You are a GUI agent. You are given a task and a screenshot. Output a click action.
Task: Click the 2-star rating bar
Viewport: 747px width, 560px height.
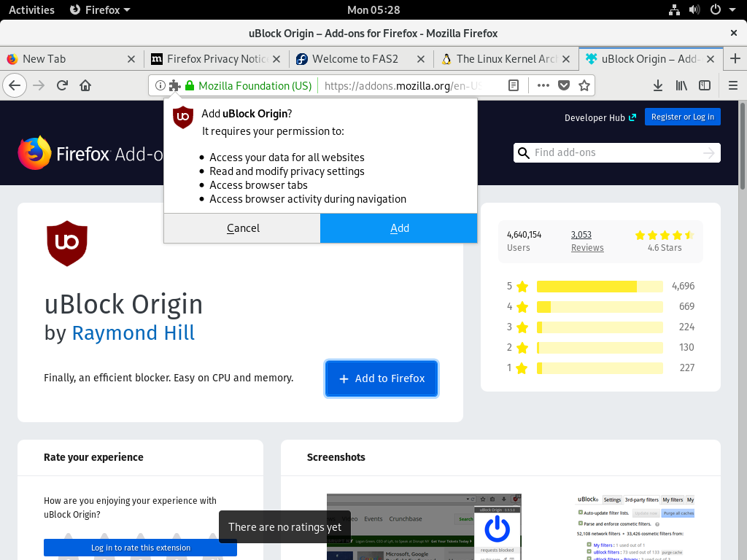pos(600,348)
